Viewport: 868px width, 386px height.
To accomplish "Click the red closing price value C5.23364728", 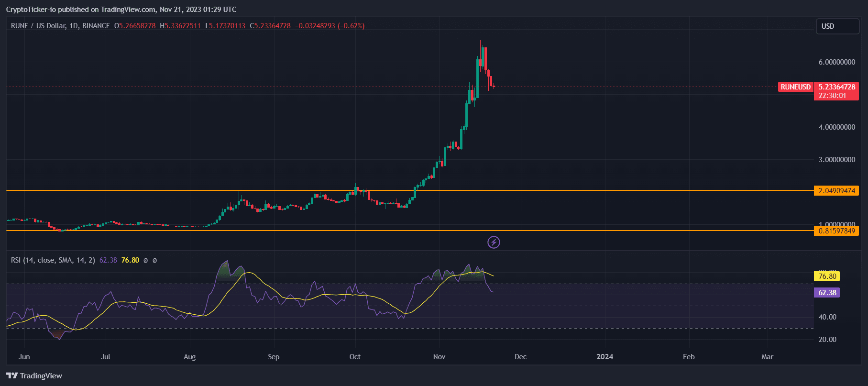I will [270, 26].
